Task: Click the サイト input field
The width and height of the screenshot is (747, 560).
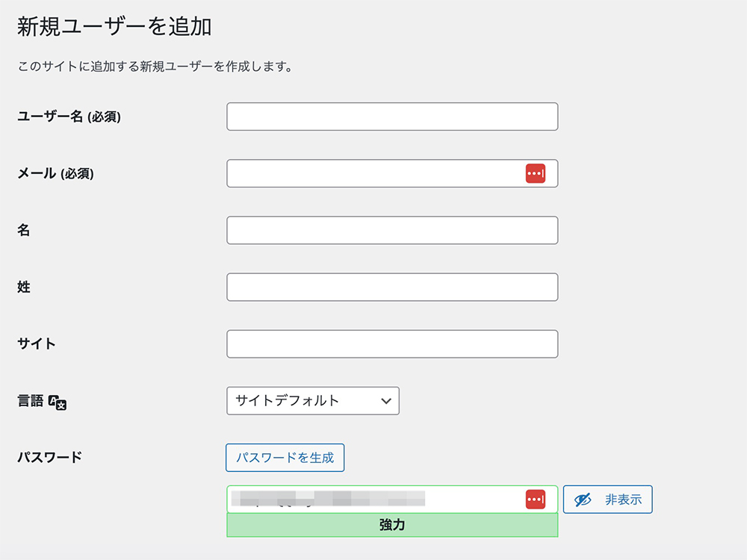Action: click(392, 343)
